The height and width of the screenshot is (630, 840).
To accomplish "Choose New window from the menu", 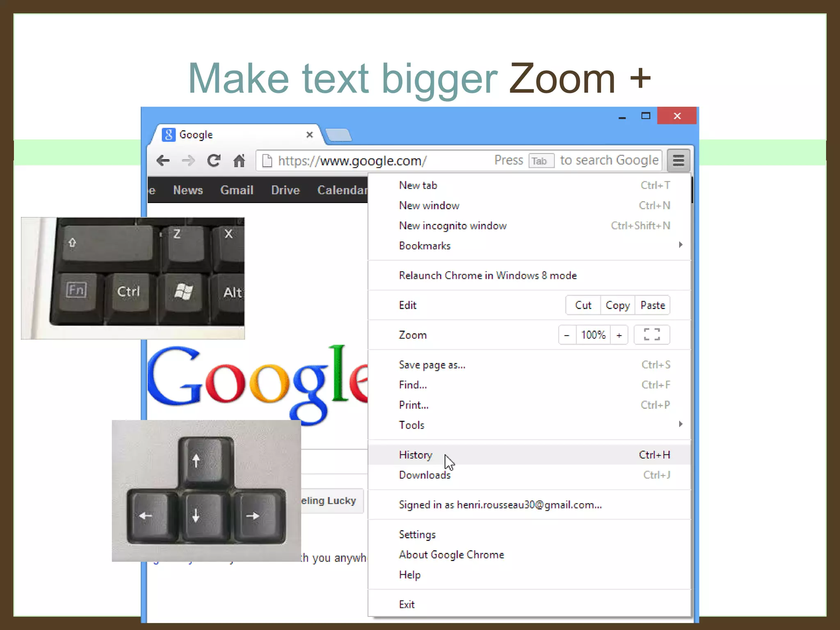I will click(529, 205).
